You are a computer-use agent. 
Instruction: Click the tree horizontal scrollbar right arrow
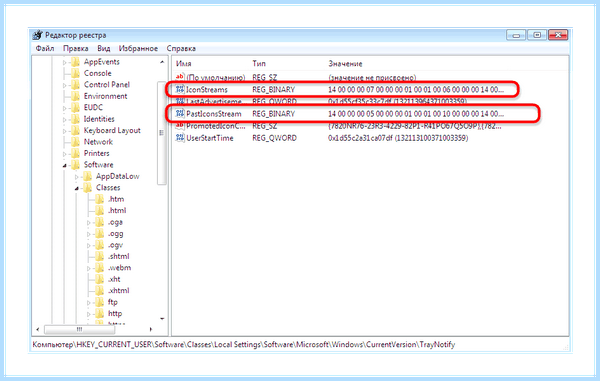pyautogui.click(x=151, y=329)
